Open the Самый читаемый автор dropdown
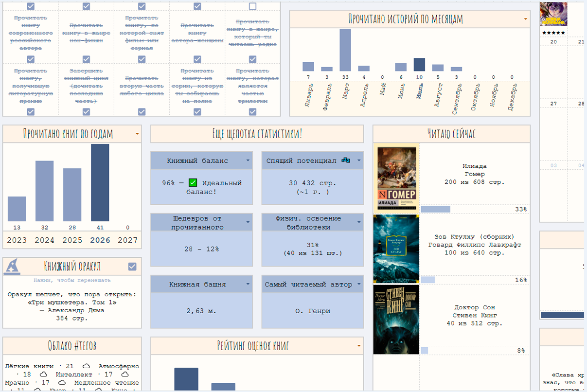The image size is (587, 392). [359, 284]
